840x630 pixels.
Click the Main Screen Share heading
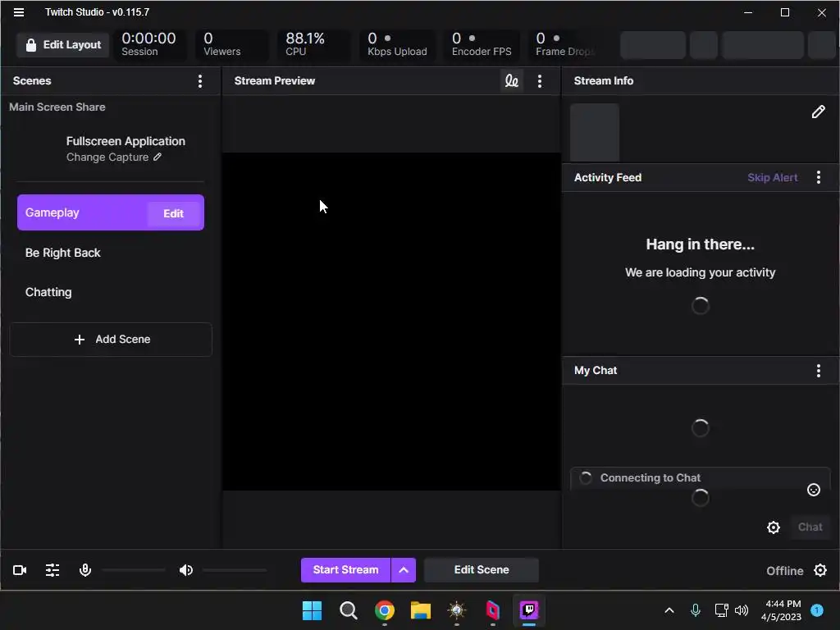(57, 107)
